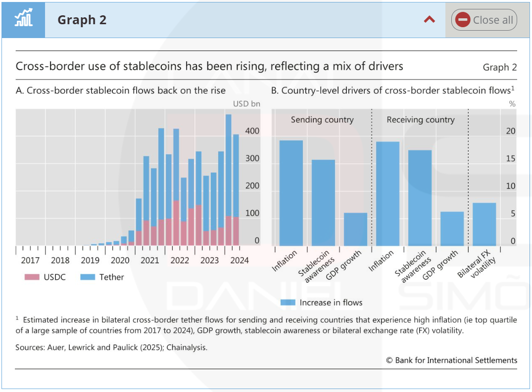Click the Sending country Inflation bar
This screenshot has width=532, height=392.
click(291, 193)
